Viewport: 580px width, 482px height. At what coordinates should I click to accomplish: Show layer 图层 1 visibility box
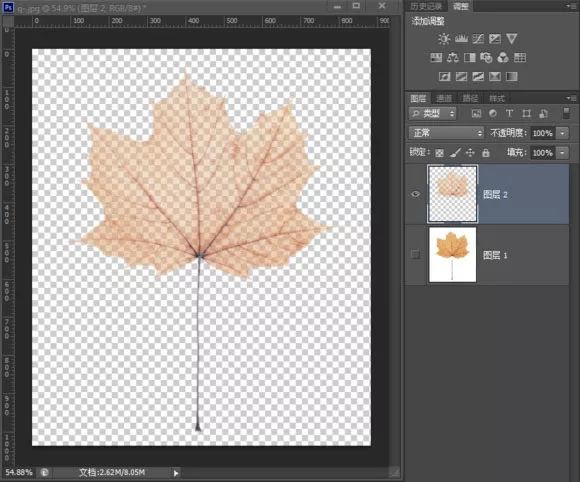[x=415, y=254]
